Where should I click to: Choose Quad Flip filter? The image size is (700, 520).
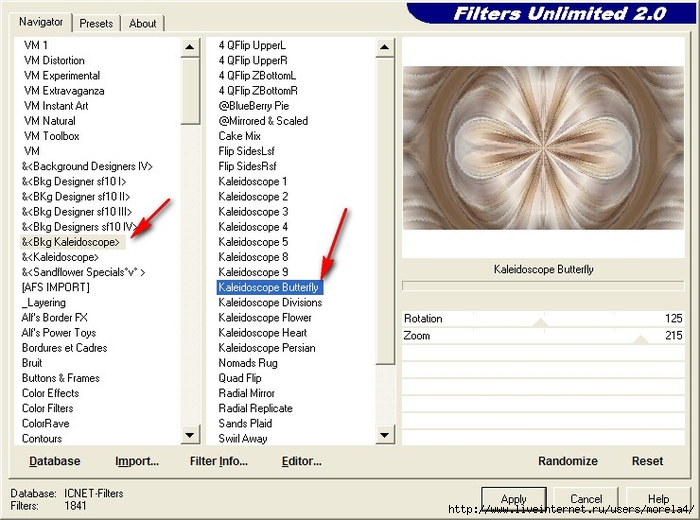[240, 378]
